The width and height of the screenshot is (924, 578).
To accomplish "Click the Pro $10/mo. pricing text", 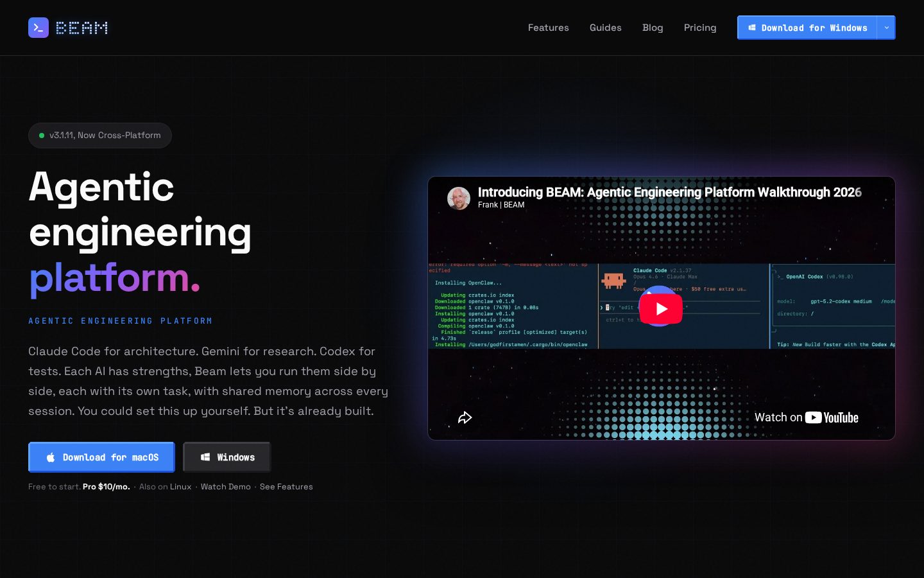I will click(x=107, y=487).
